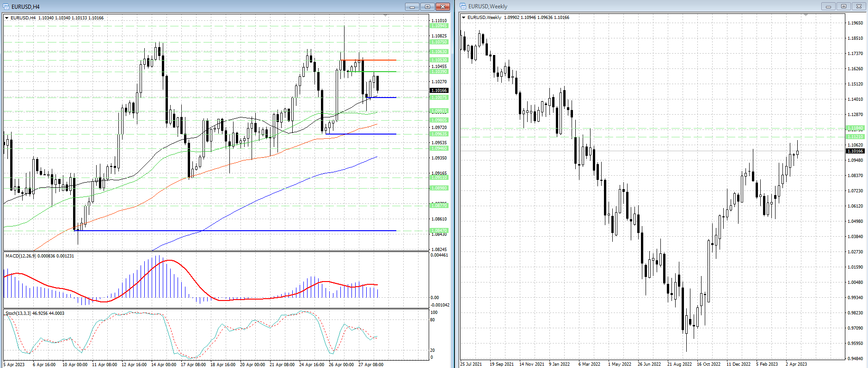
Task: Restore the EURUSD,Weekly chart window
Action: click(843, 6)
